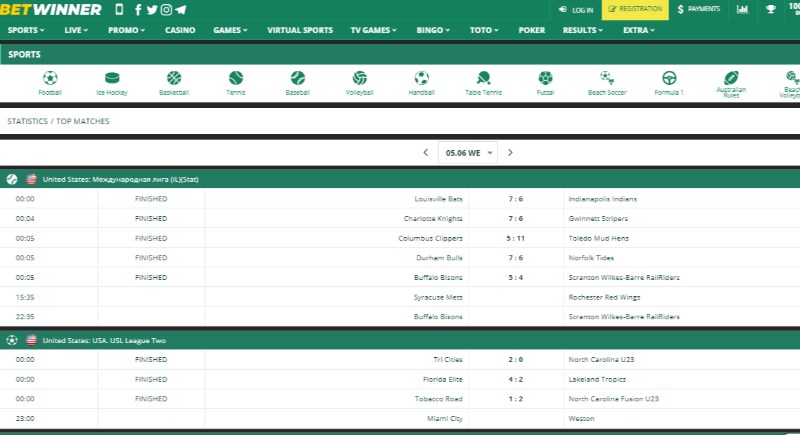Click the Toledo Mud Hens team name
This screenshot has height=435, width=800.
click(x=598, y=238)
